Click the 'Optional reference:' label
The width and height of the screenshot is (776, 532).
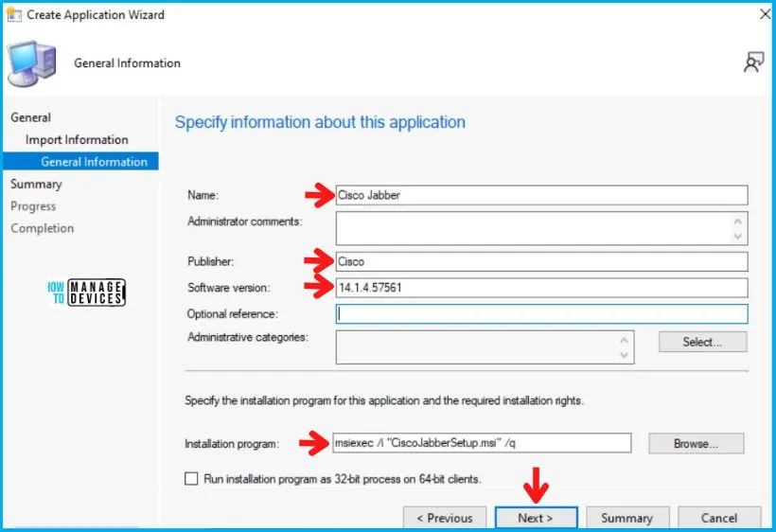232,313
